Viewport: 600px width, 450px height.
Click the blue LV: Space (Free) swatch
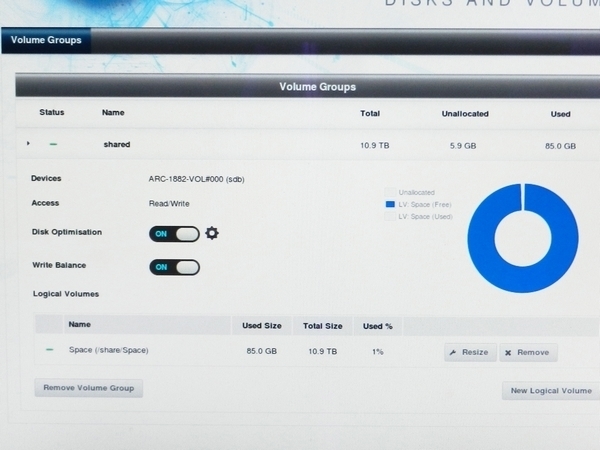tap(390, 204)
